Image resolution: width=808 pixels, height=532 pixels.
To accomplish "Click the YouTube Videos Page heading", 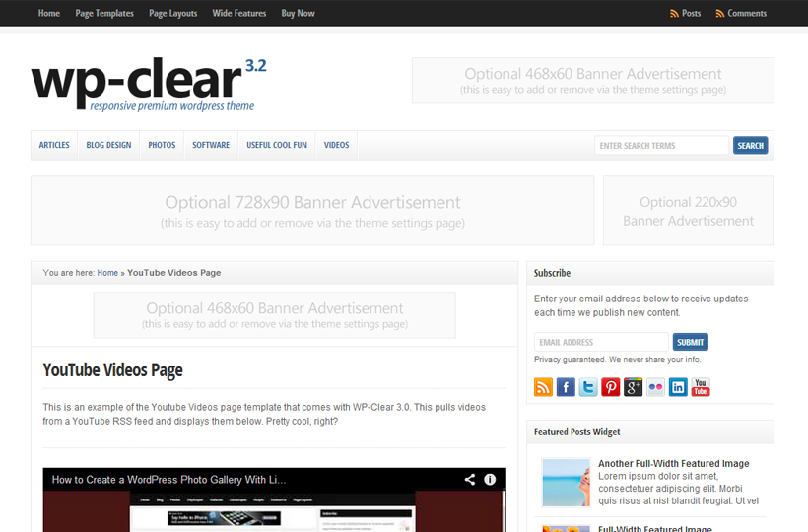I will coord(113,370).
